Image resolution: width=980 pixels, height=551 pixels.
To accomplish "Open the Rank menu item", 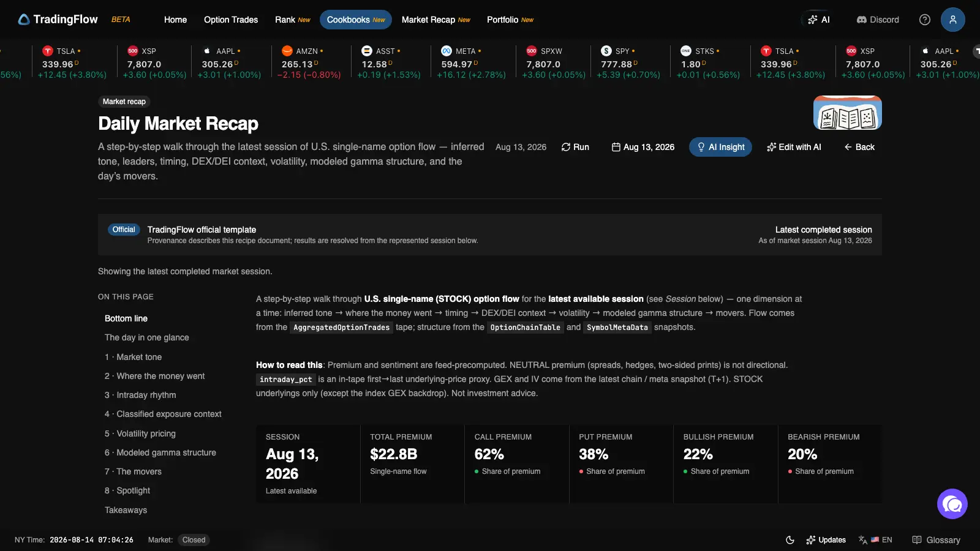I will [x=293, y=20].
